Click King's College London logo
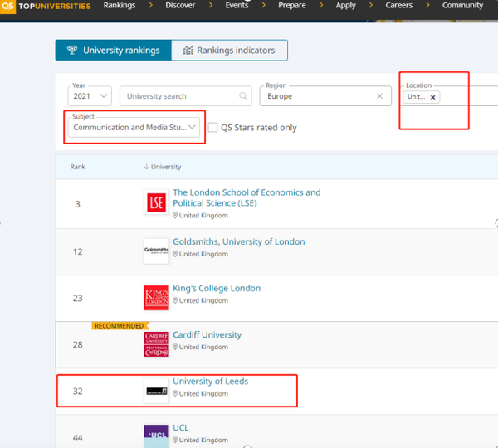498x448 pixels. [x=156, y=298]
